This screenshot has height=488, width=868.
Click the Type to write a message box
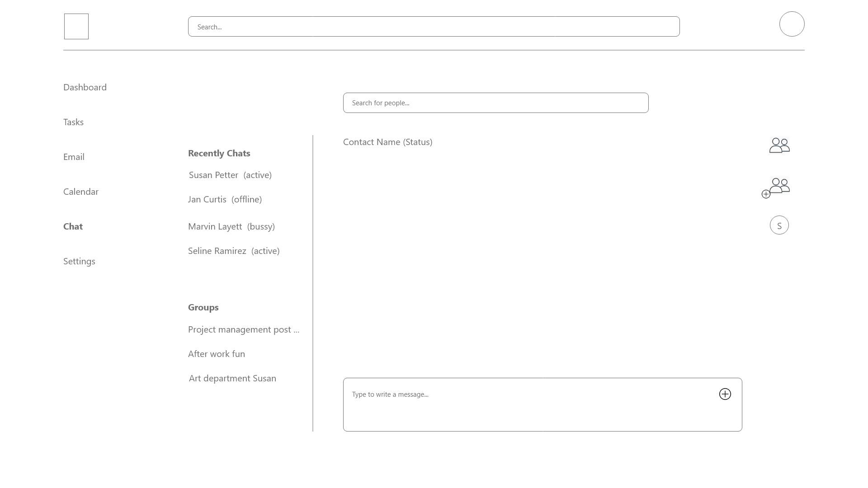tap(542, 404)
